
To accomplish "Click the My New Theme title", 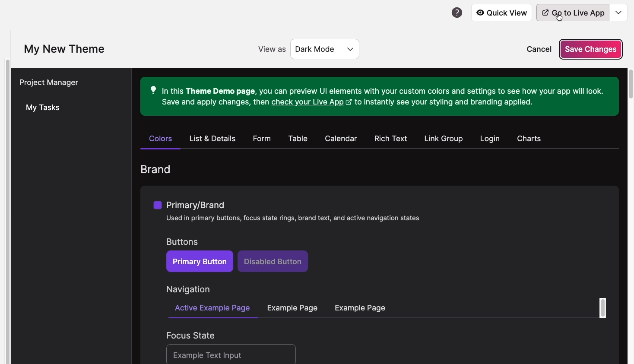I will [x=64, y=49].
